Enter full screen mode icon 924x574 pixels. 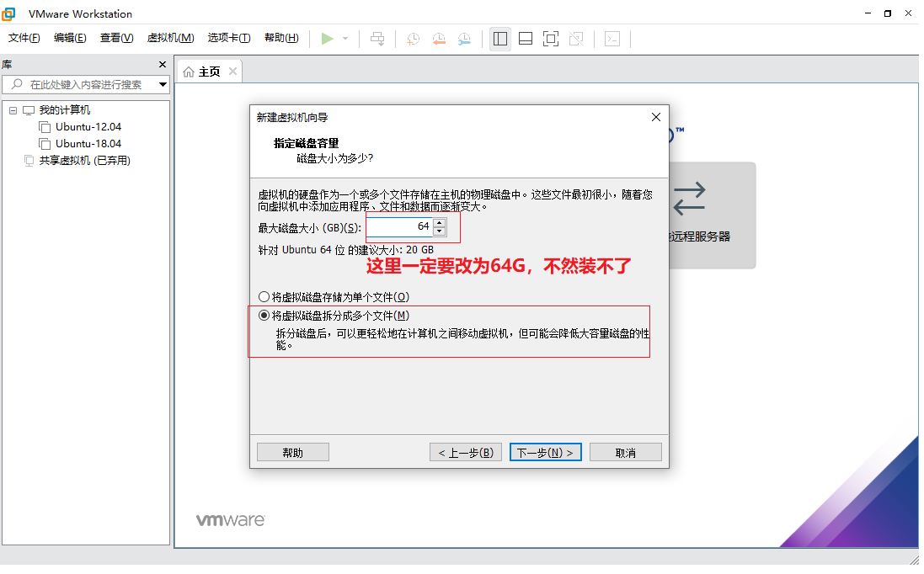click(x=551, y=39)
